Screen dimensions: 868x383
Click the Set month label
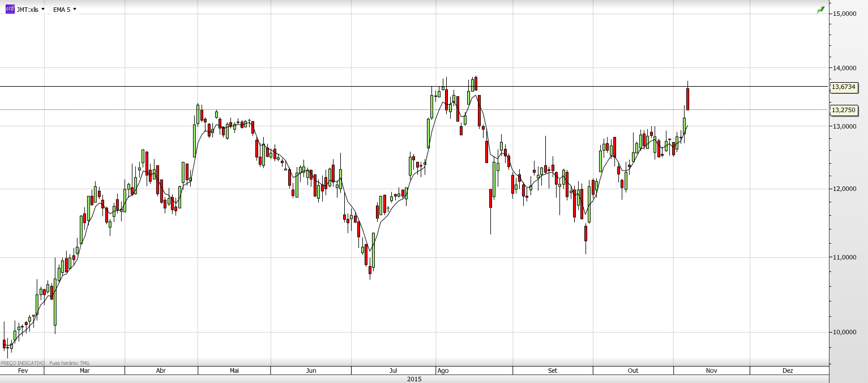pos(553,371)
